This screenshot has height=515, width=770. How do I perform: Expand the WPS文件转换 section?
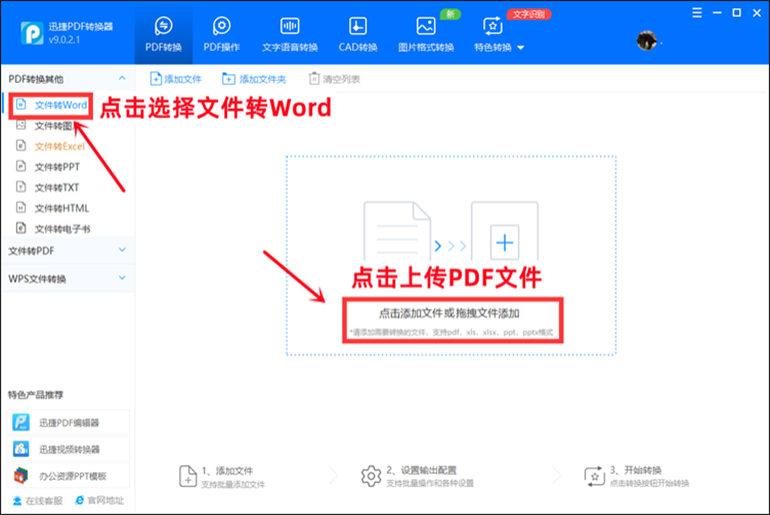(x=68, y=278)
